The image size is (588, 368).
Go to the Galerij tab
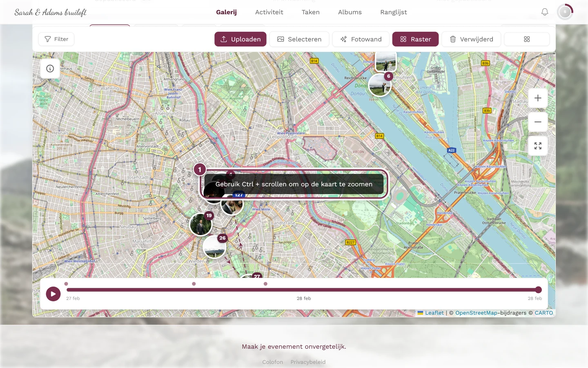click(x=226, y=12)
